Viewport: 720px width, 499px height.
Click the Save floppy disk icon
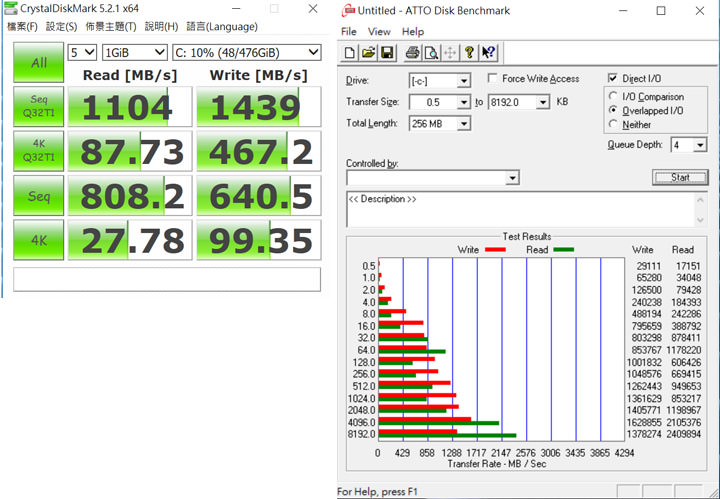tap(386, 52)
